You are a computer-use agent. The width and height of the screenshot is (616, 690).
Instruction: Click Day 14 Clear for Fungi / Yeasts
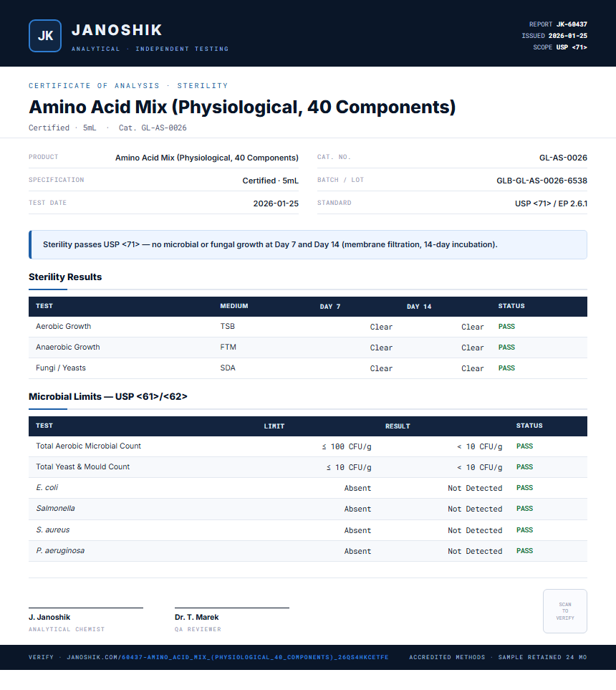tap(473, 368)
